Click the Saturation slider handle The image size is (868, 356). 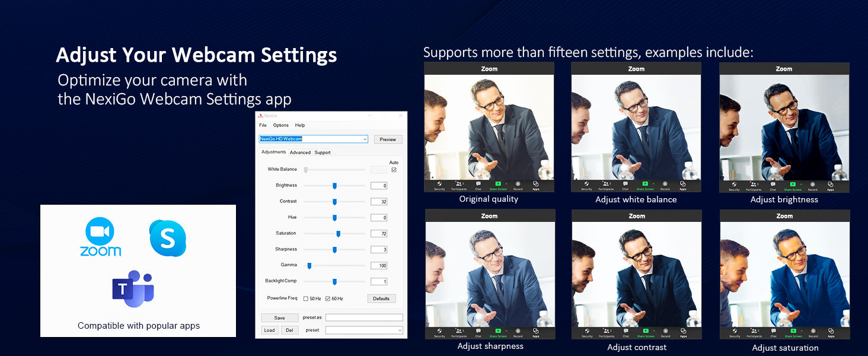click(338, 233)
